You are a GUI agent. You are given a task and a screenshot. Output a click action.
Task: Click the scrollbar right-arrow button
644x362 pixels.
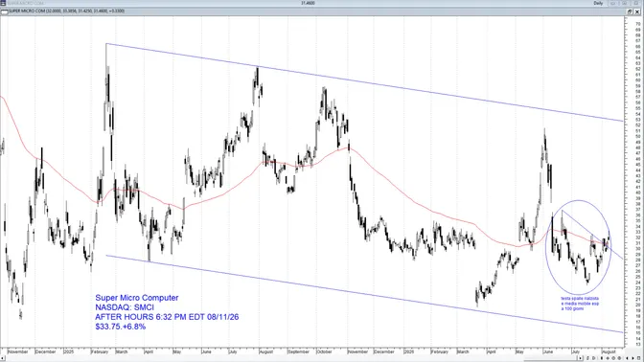coord(581,358)
